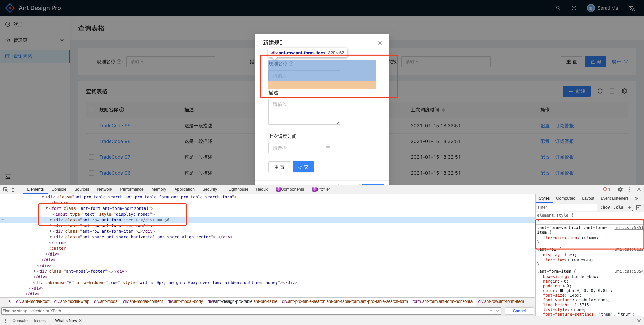644x325 pixels.
Task: Submit the new rule with the 提交 button
Action: [303, 167]
